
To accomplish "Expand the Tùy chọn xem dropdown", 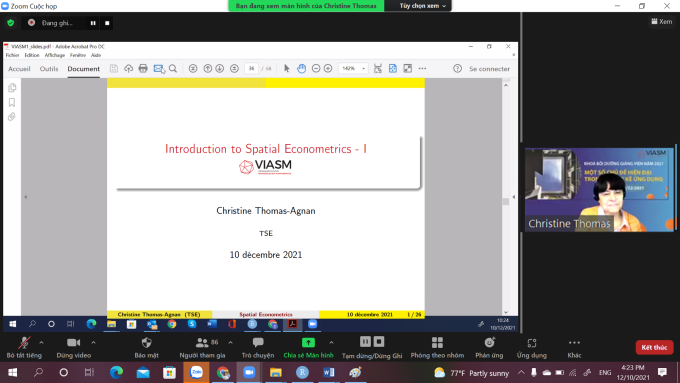I will 423,6.
